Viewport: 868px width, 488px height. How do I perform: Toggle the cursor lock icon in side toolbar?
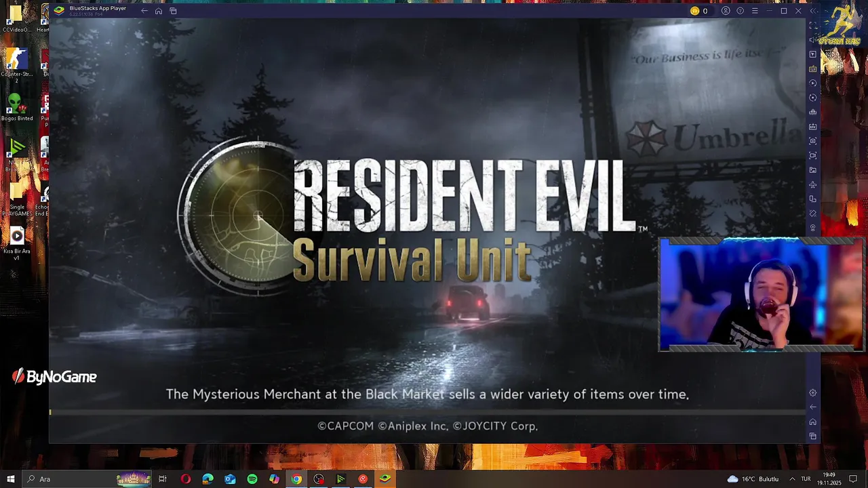(x=813, y=54)
